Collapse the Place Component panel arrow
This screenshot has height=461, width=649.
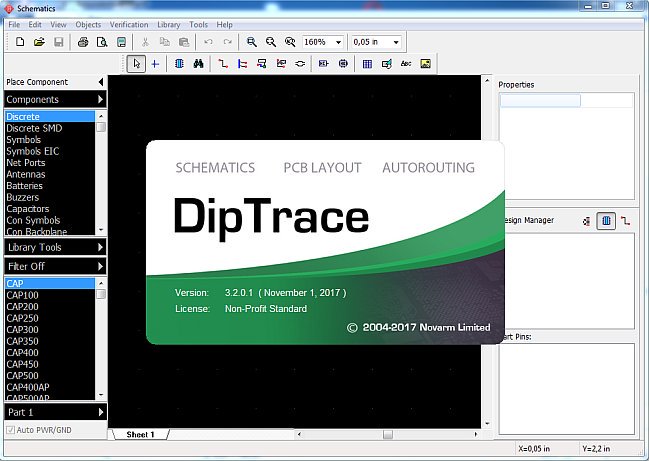tap(101, 82)
